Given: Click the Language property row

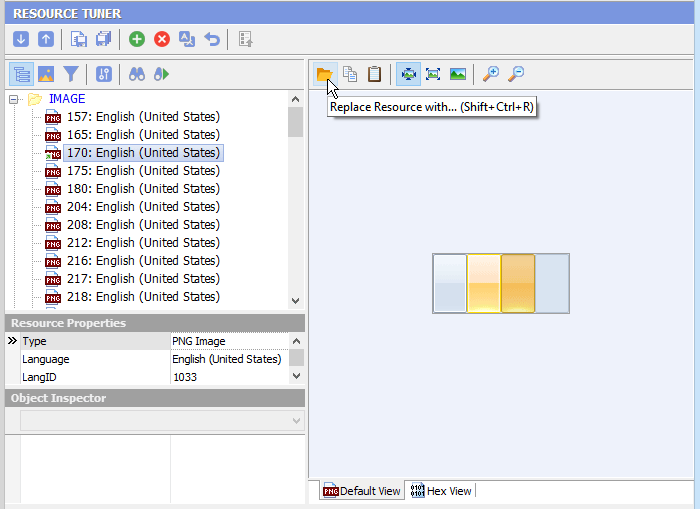Looking at the screenshot, I should tap(147, 359).
